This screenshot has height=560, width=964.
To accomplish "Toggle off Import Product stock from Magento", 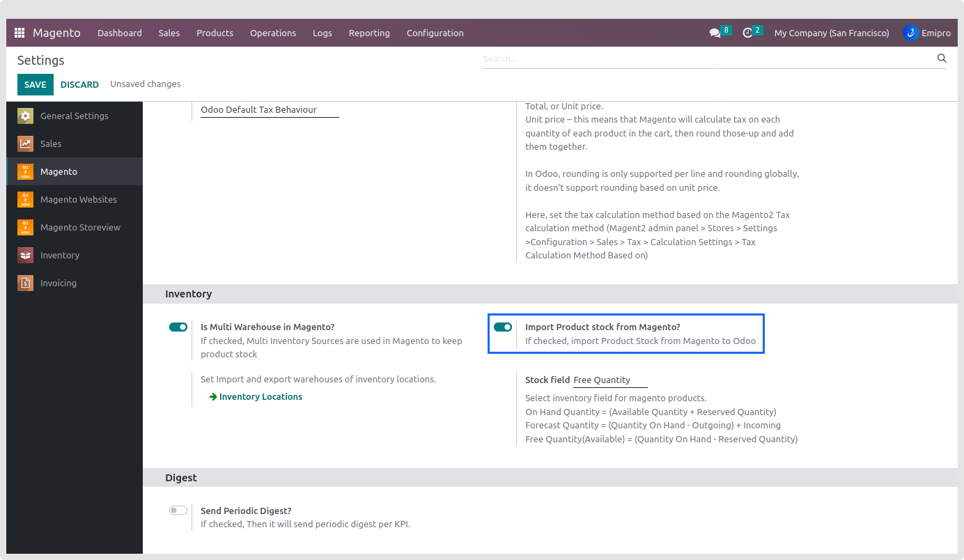I will tap(503, 327).
